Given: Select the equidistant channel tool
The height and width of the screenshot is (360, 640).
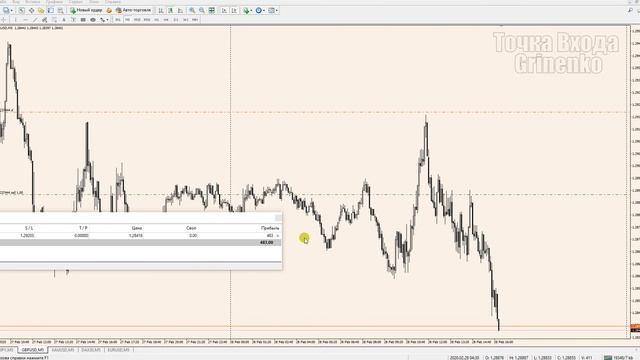Looking at the screenshot, I should (x=44, y=20).
